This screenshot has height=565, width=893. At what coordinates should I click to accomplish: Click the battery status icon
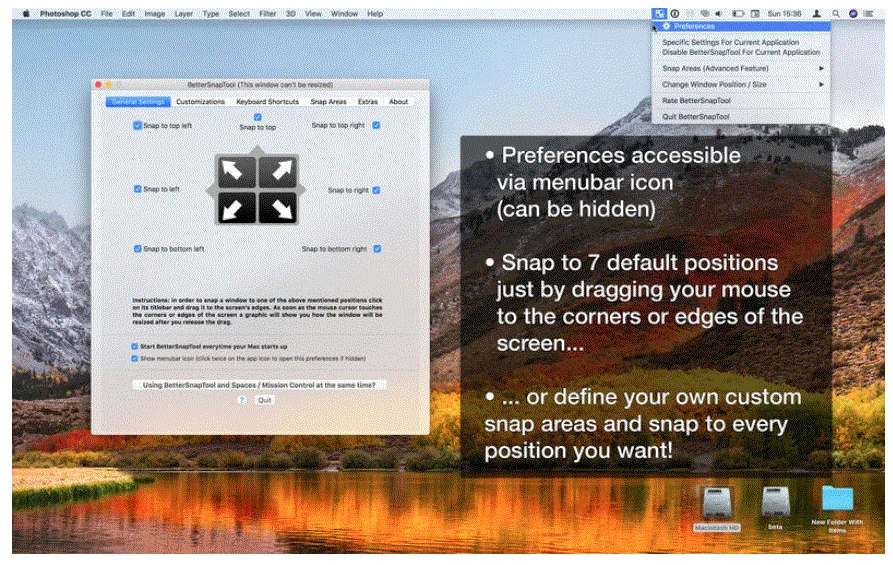tap(738, 14)
